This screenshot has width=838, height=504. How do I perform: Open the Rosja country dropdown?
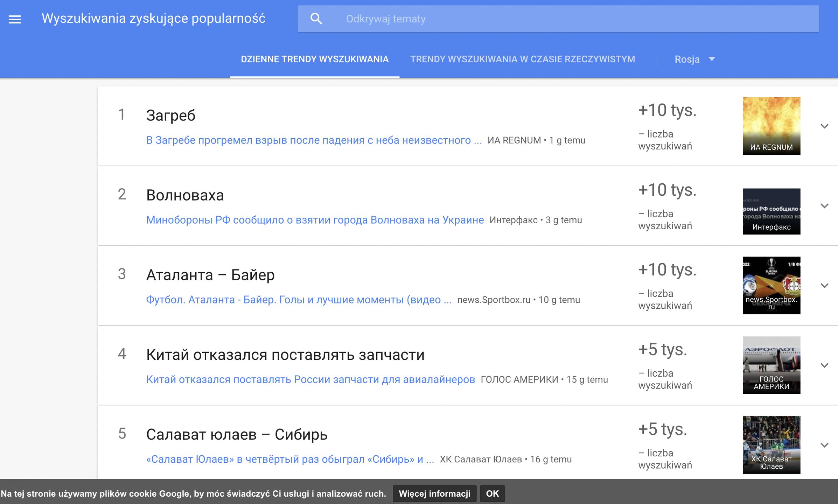(x=694, y=59)
